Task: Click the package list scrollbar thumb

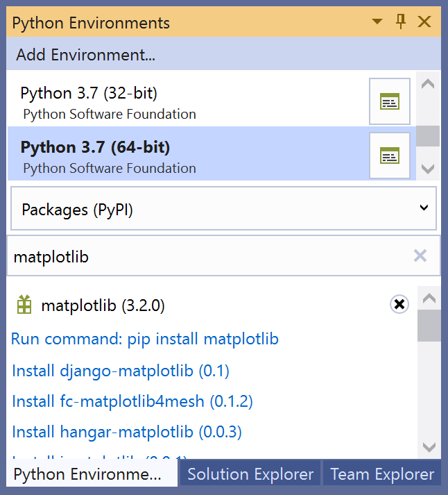Action: (429, 326)
